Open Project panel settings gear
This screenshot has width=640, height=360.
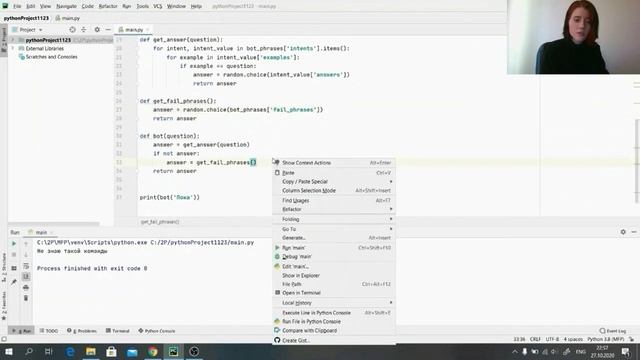point(97,30)
